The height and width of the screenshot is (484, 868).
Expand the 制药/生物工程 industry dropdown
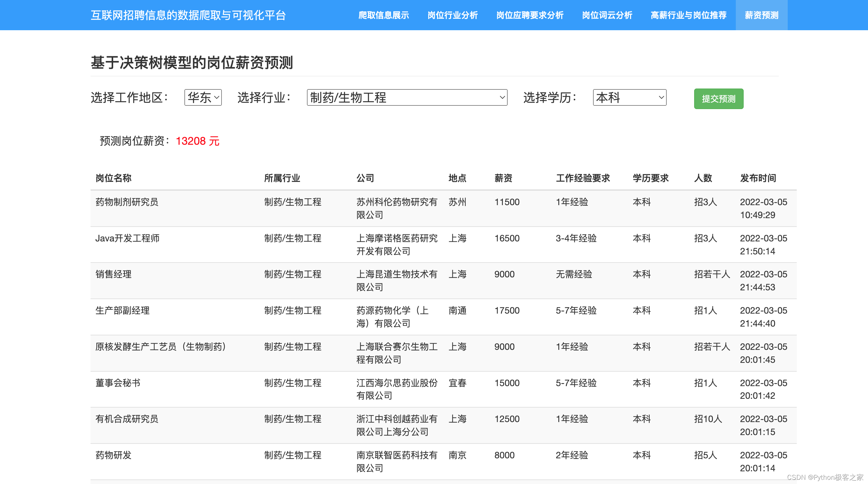pyautogui.click(x=407, y=98)
